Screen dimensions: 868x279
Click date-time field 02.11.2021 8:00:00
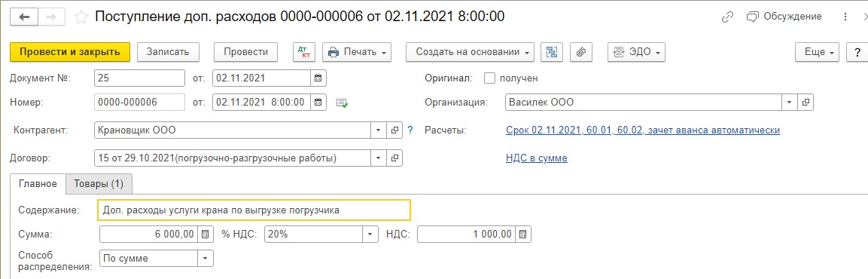(x=261, y=102)
